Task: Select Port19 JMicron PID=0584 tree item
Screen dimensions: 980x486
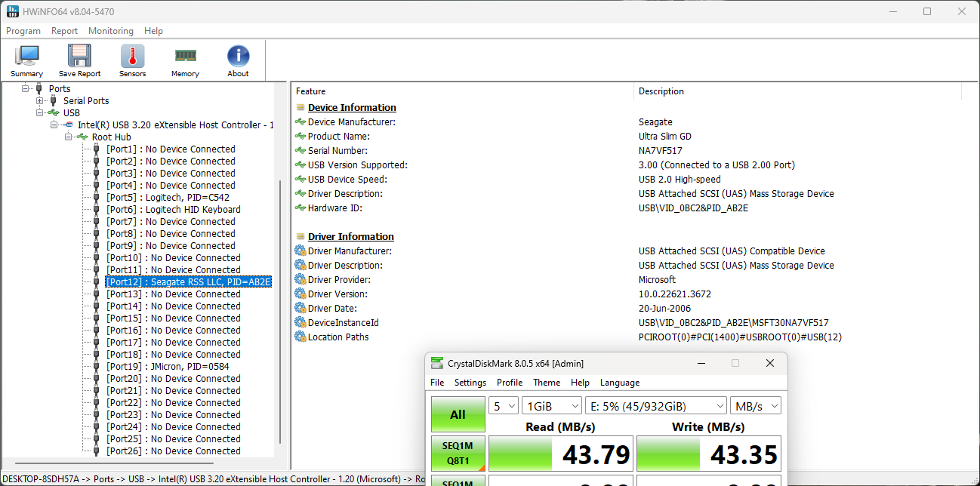Action: pyautogui.click(x=168, y=367)
